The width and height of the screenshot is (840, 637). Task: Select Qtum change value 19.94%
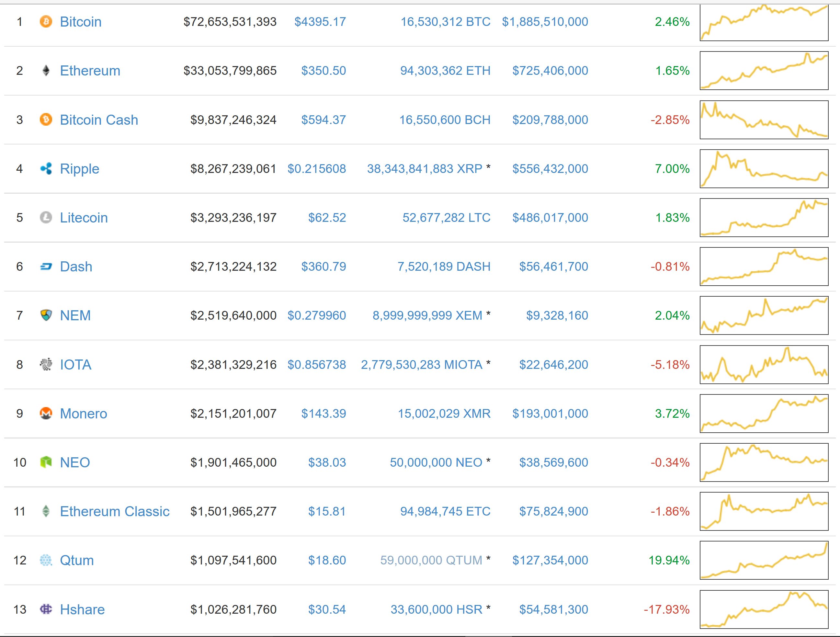point(669,560)
